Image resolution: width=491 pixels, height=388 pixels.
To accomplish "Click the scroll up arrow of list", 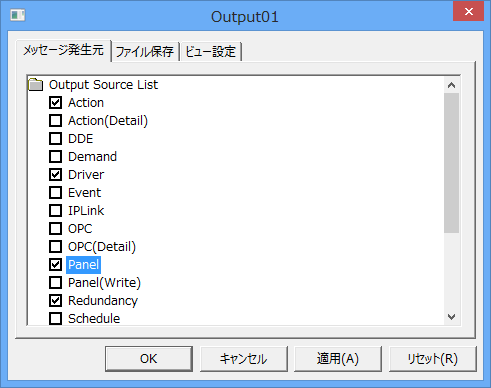I will (452, 85).
